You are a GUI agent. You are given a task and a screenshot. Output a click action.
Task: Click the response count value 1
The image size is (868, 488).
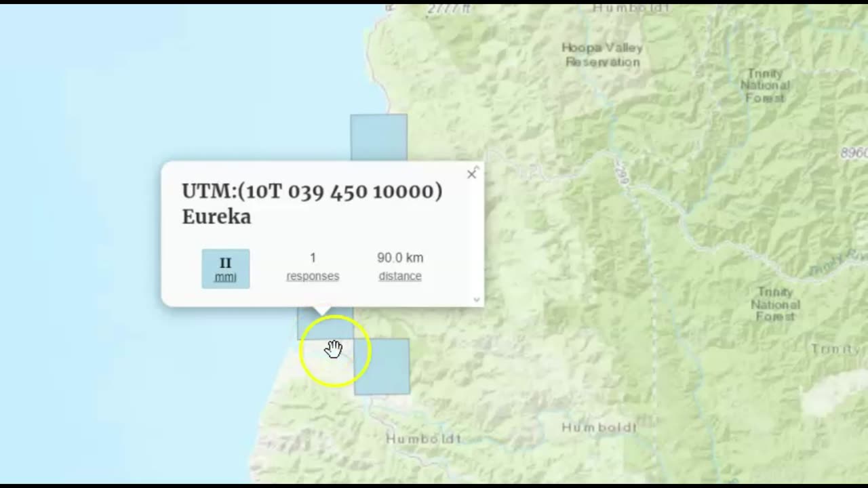[x=313, y=258]
